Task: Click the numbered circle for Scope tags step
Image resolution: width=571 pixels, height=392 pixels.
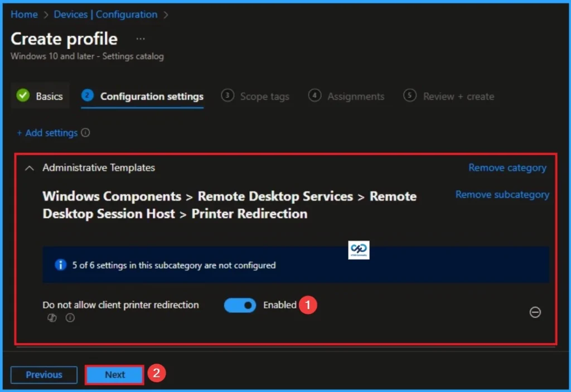Action: 228,96
